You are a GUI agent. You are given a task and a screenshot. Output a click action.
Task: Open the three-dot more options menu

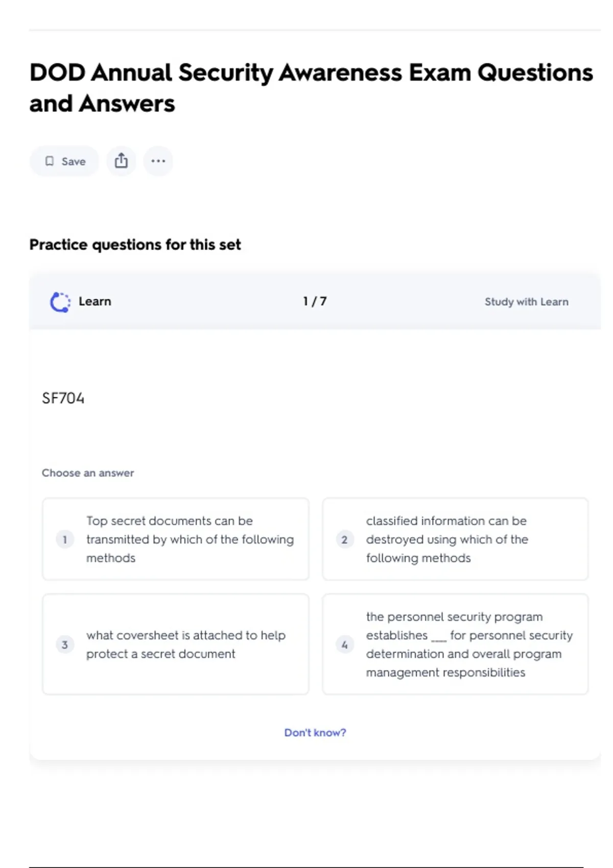[158, 161]
